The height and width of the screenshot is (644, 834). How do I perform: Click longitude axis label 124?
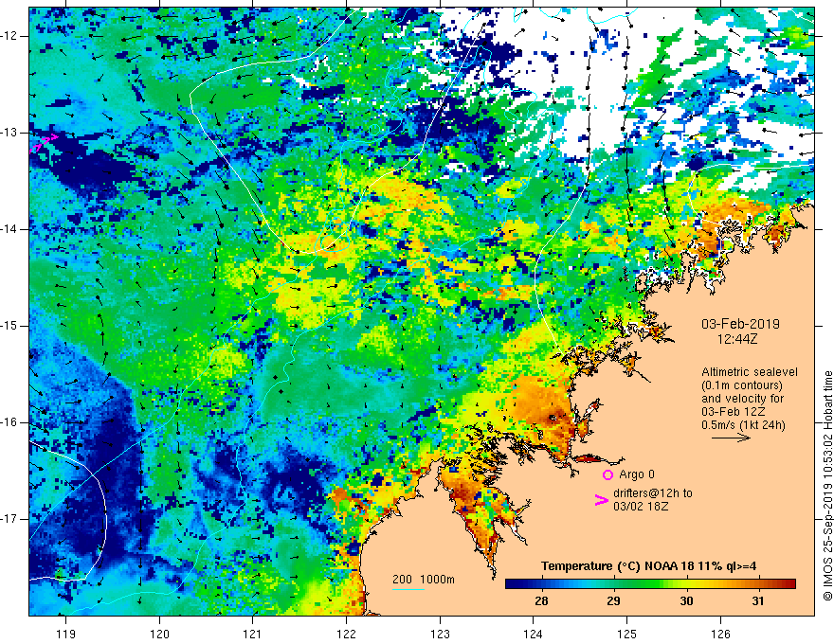click(x=534, y=634)
